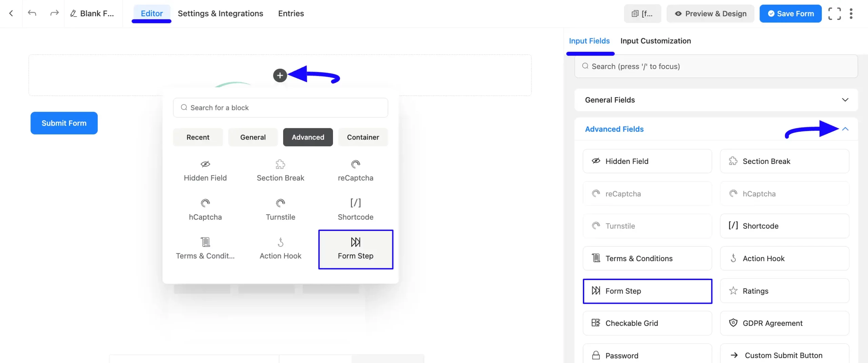Add the Turnstile block

[x=280, y=209]
